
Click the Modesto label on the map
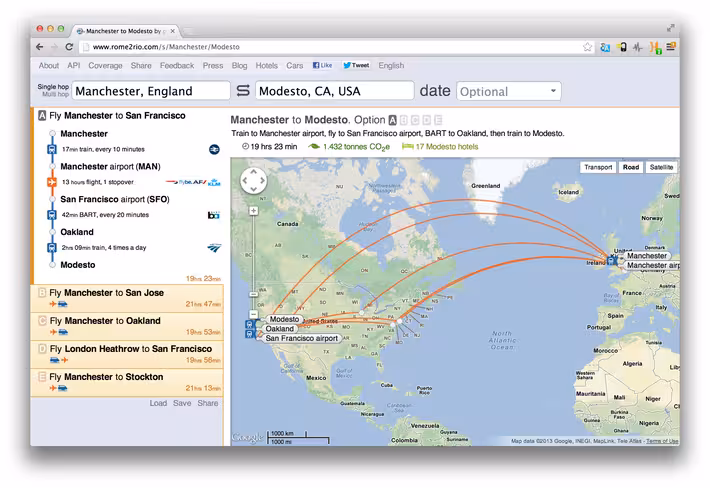click(284, 319)
